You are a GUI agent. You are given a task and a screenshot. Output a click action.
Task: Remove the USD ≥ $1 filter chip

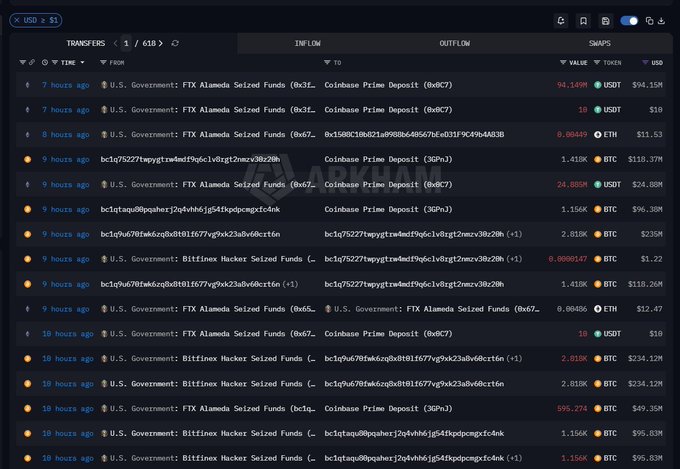16,20
